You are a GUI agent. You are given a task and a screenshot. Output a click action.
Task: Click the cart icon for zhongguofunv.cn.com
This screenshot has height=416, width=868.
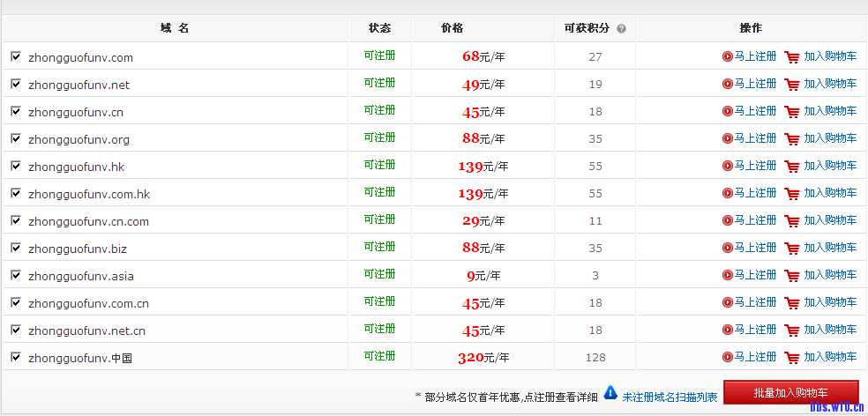pos(792,220)
